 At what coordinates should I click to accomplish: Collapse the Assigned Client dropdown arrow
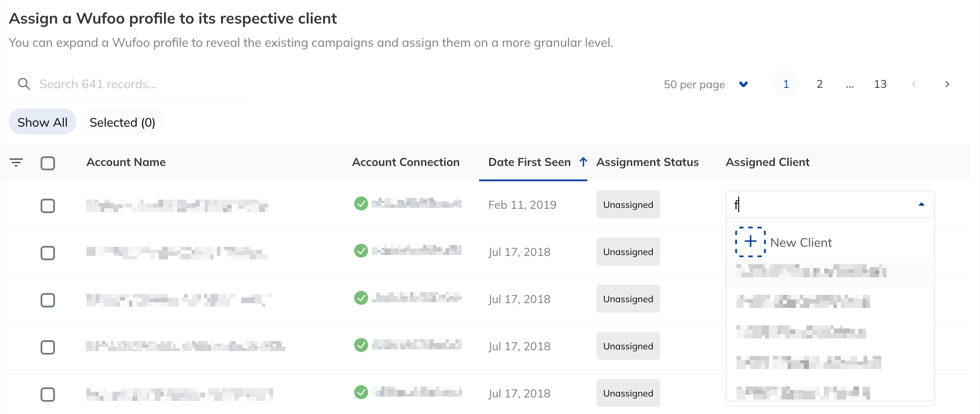pyautogui.click(x=922, y=204)
